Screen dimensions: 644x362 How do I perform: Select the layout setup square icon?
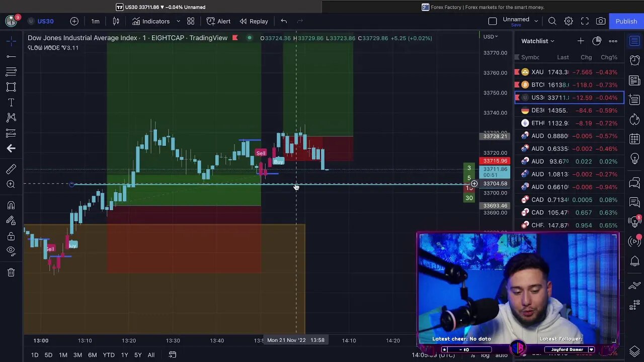(493, 21)
